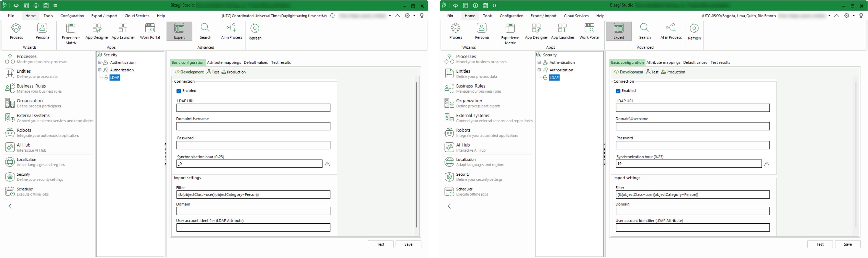Open Export / Import menu in the UTC window
The image size is (868, 258).
tap(104, 16)
